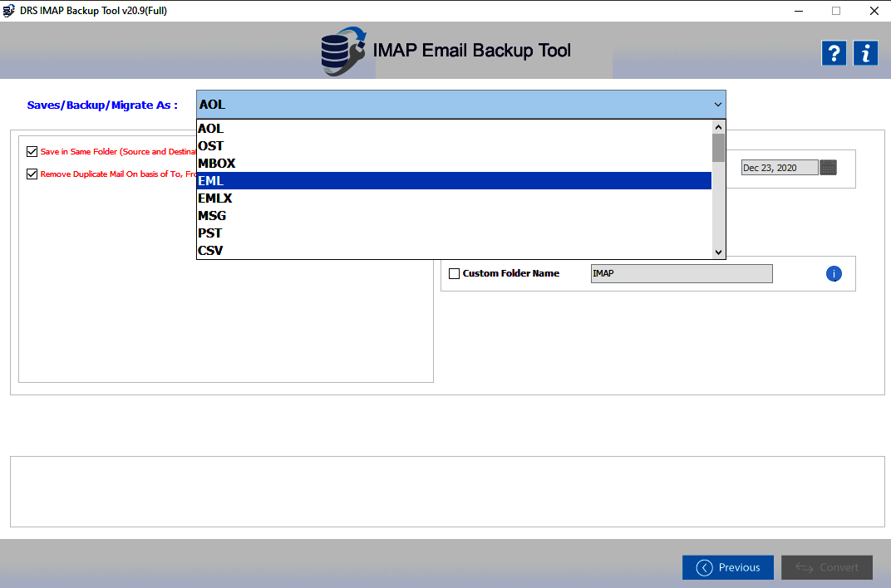Click the blue info icon next to Custom Folder Name
891x588 pixels.
click(834, 273)
